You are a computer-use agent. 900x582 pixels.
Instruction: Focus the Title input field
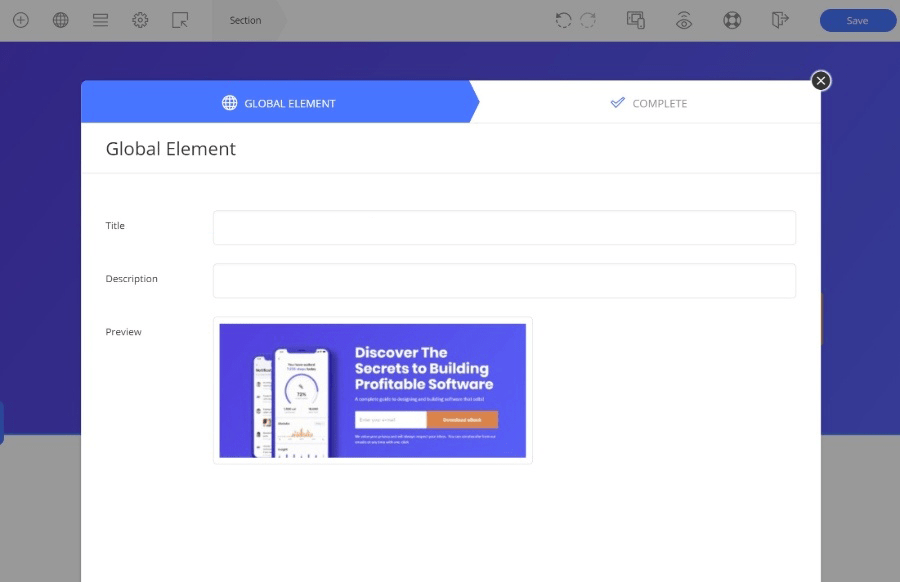coord(504,227)
